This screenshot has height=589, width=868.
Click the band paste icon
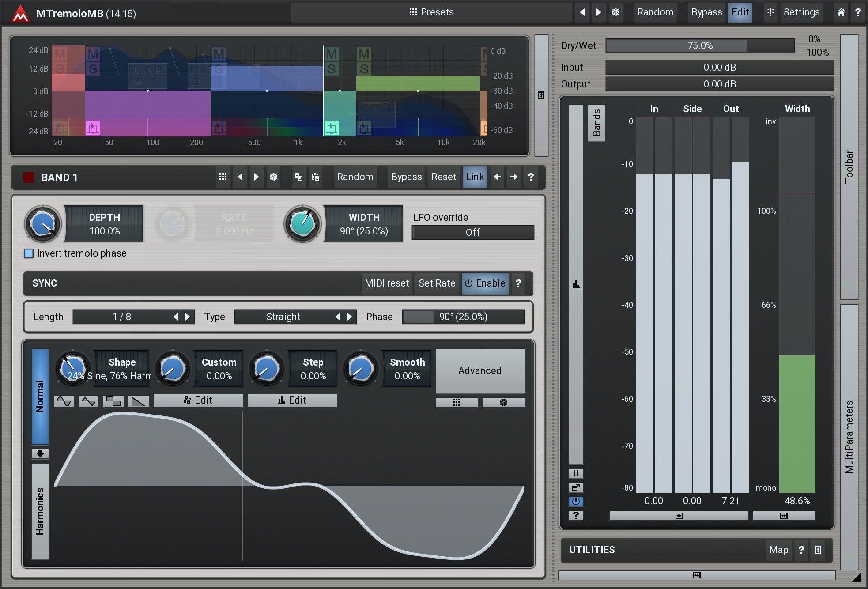click(315, 177)
